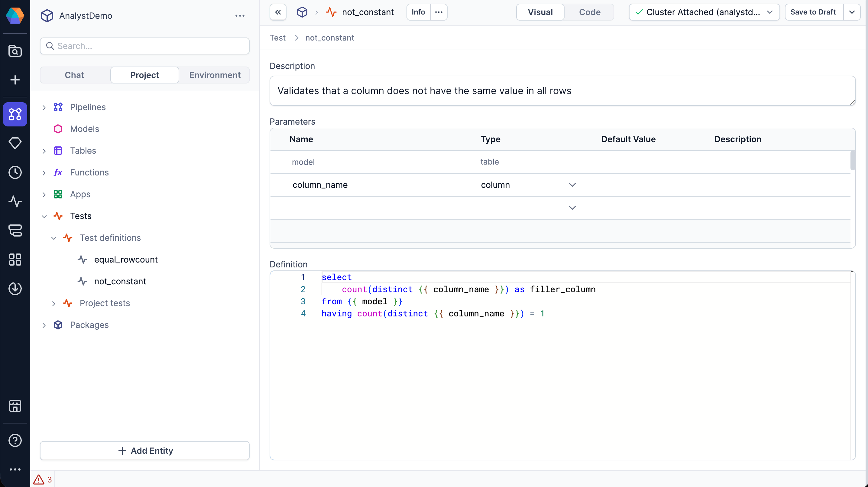Expand the column_name type dropdown

pyautogui.click(x=572, y=185)
